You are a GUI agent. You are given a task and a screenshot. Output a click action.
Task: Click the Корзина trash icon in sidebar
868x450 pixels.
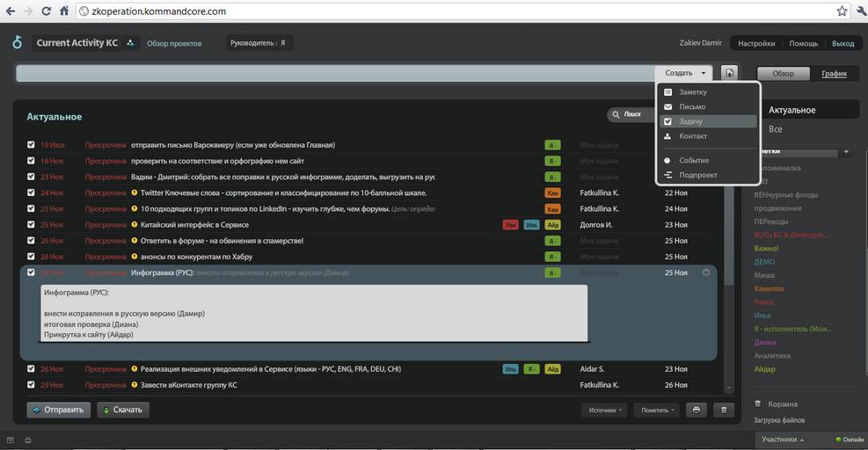[x=758, y=404]
